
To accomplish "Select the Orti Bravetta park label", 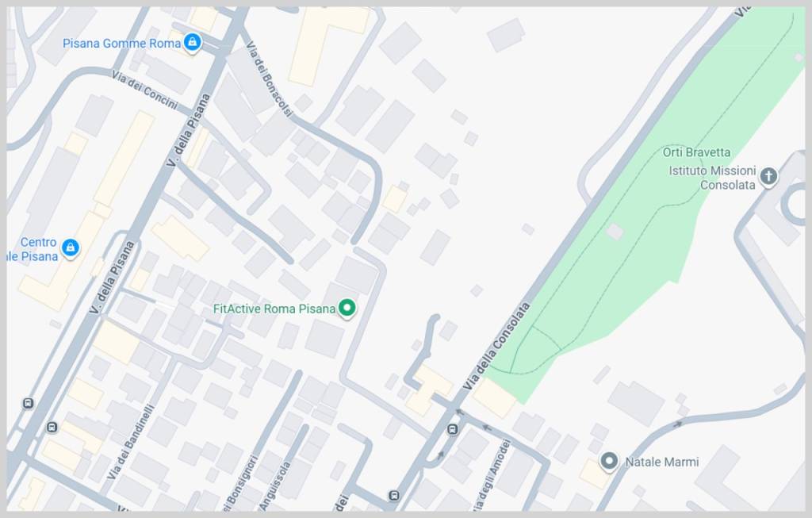I will [696, 152].
